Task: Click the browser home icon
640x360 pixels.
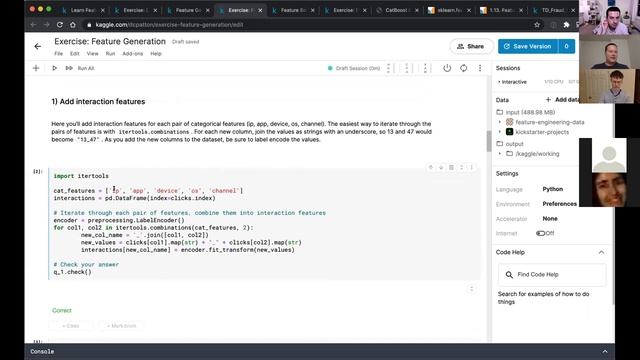Action: pos(73,25)
